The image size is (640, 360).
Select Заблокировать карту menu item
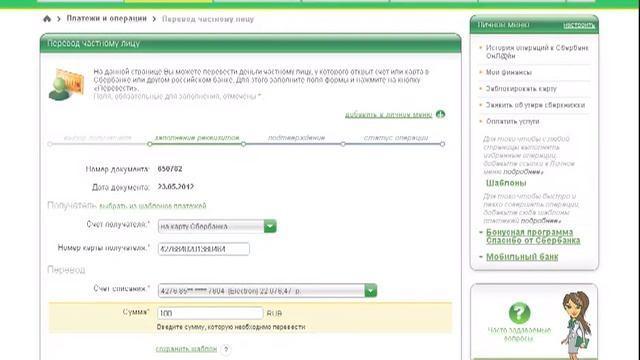point(521,89)
